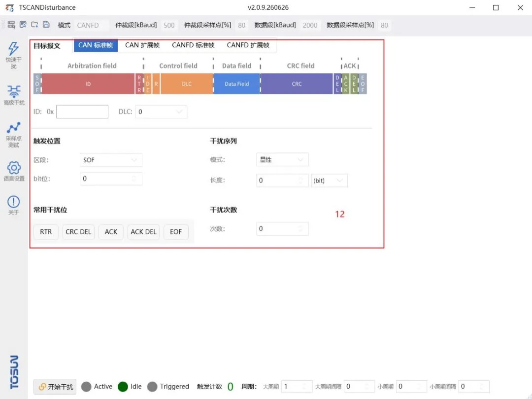This screenshot has height=399, width=532.
Task: Click the bit位 stepper field
Action: pyautogui.click(x=111, y=179)
